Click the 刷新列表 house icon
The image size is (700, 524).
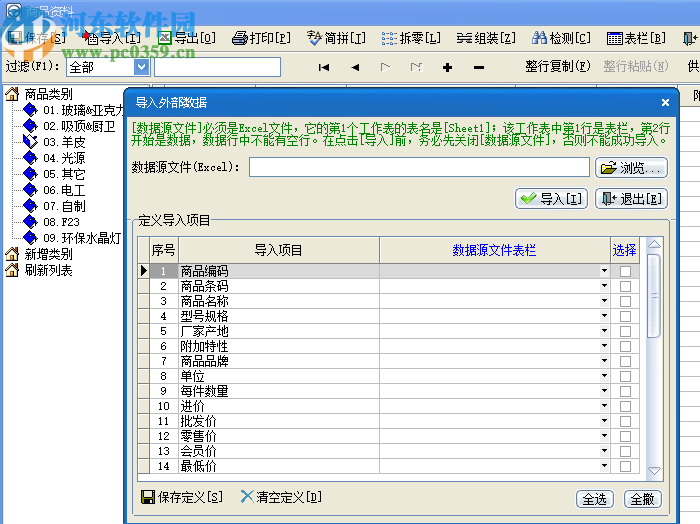tap(12, 270)
